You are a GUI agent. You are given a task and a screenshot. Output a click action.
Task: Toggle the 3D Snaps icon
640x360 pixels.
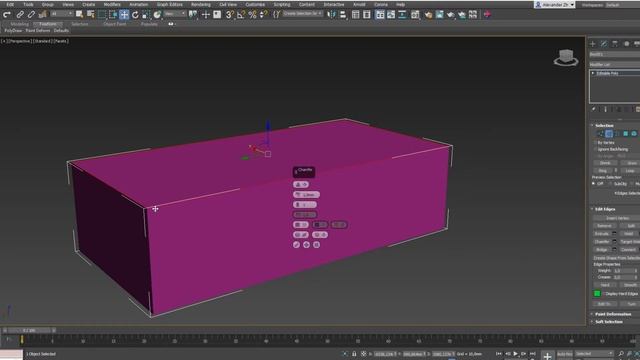(230, 15)
